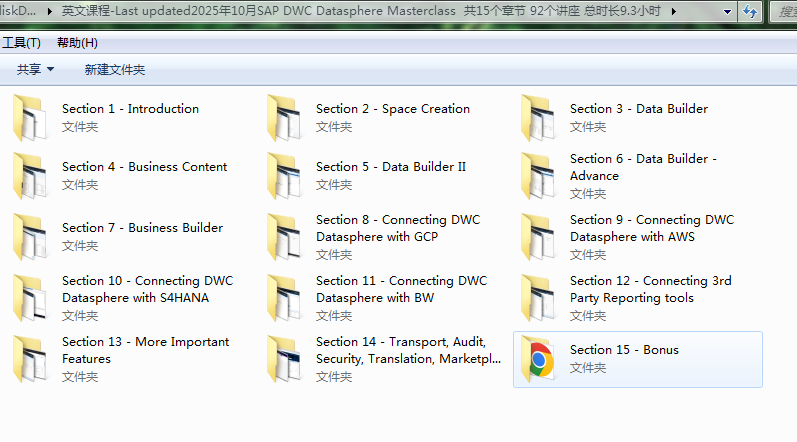The width and height of the screenshot is (797, 442).
Task: Open the 帮助(H) menu
Action: [77, 43]
